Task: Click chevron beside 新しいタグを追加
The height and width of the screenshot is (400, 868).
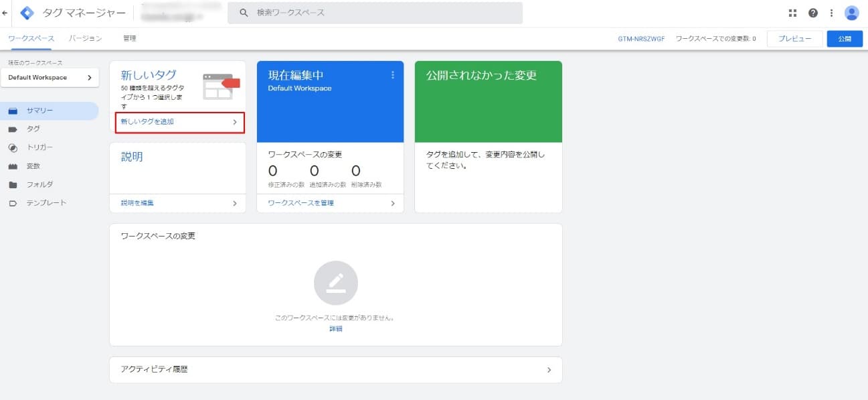Action: click(235, 122)
